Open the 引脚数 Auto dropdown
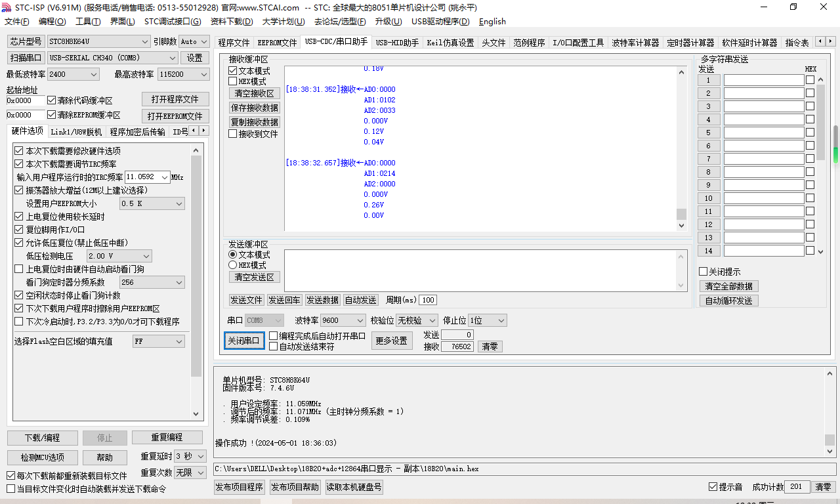Screen dimensions: 840x504 tap(194, 41)
